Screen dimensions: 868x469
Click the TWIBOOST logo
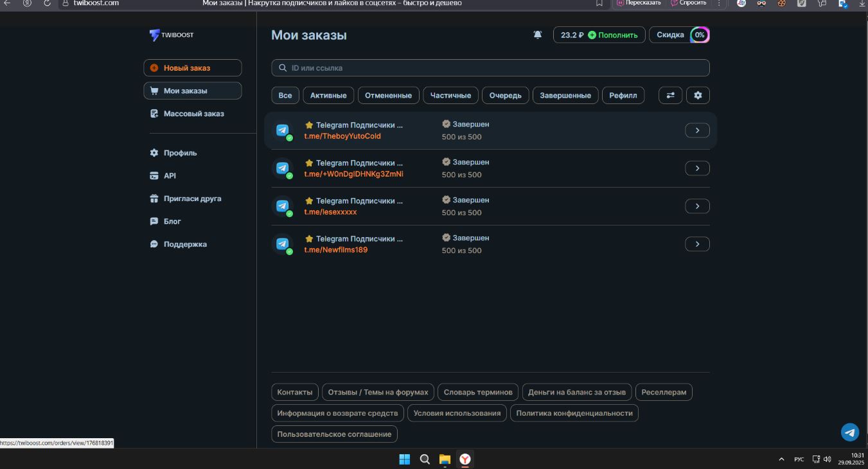click(172, 35)
